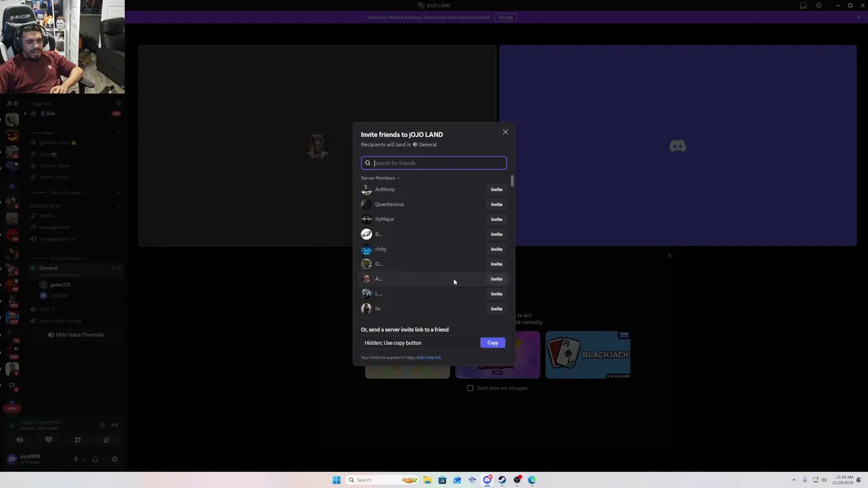This screenshot has height=488, width=868.
Task: Open Discord User Settings gear
Action: (114, 460)
